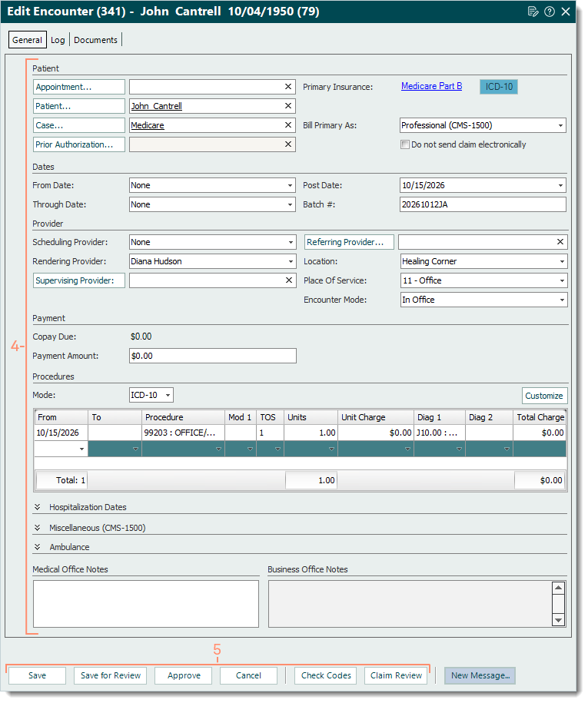Click the Procedure column header
Viewport: 588px width, 703px height.
point(183,417)
